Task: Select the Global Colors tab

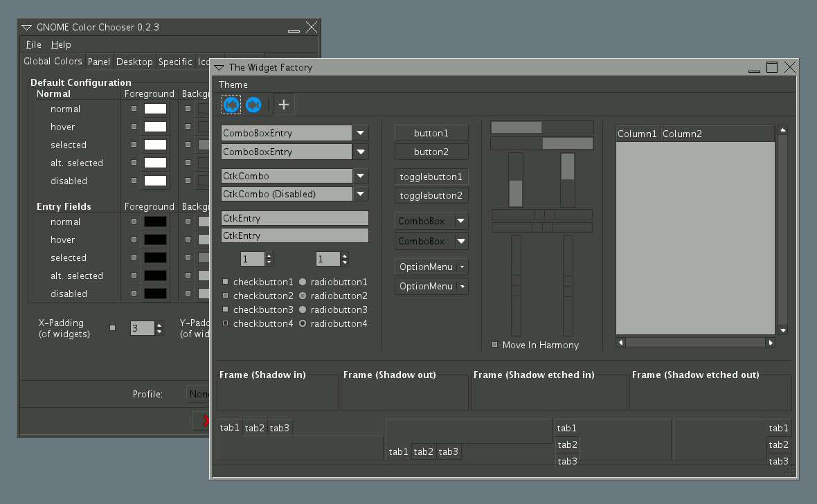Action: point(53,61)
